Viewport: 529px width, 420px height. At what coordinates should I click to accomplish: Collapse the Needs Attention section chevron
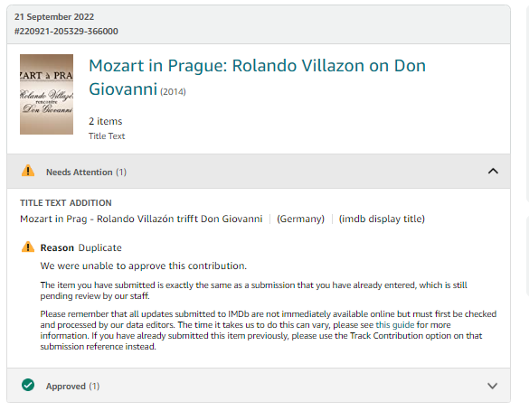coord(493,172)
